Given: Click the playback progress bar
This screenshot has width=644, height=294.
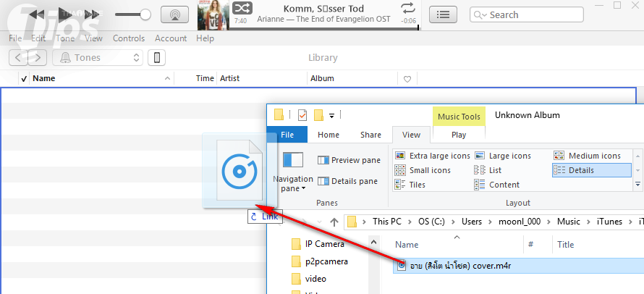Looking at the screenshot, I should [x=323, y=29].
